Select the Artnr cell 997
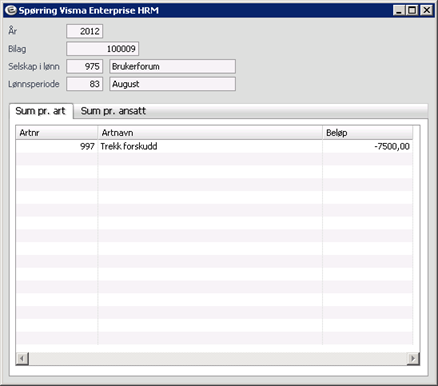The width and height of the screenshot is (438, 386). pyautogui.click(x=57, y=146)
